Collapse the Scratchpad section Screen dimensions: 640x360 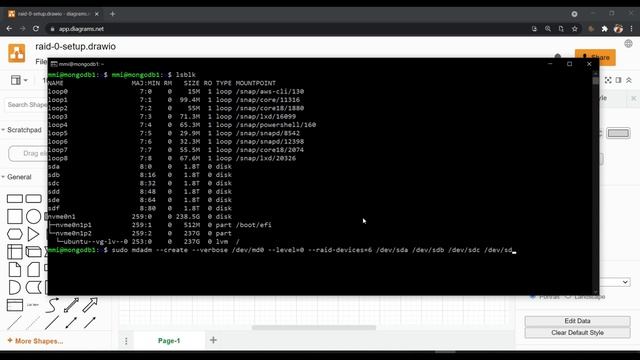21,130
